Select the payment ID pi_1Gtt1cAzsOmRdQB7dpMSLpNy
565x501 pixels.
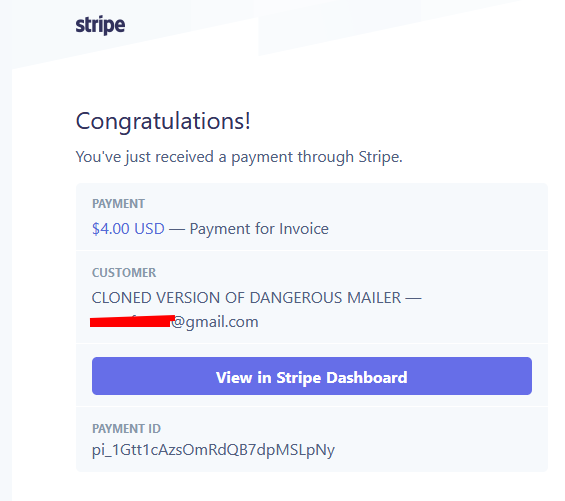click(213, 450)
